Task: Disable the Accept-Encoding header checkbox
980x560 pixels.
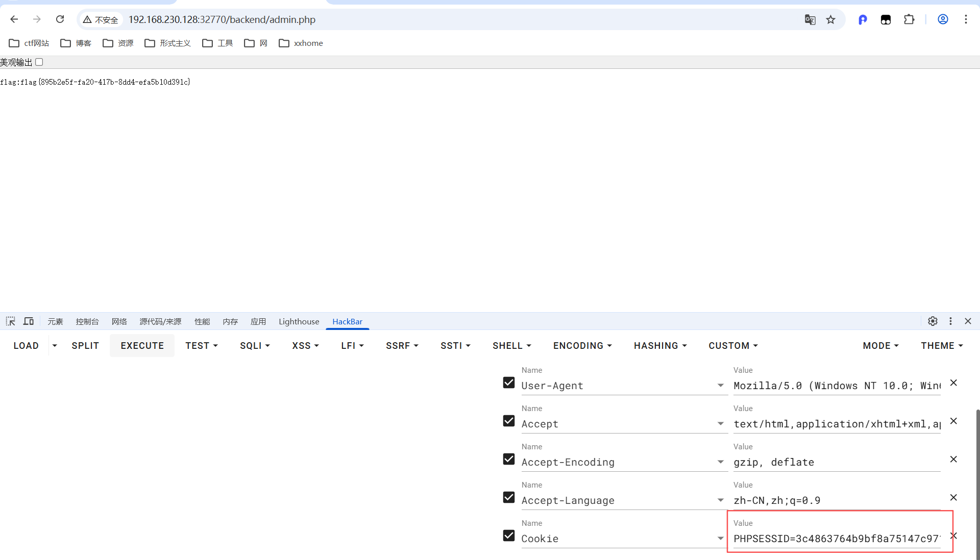Action: [x=508, y=459]
